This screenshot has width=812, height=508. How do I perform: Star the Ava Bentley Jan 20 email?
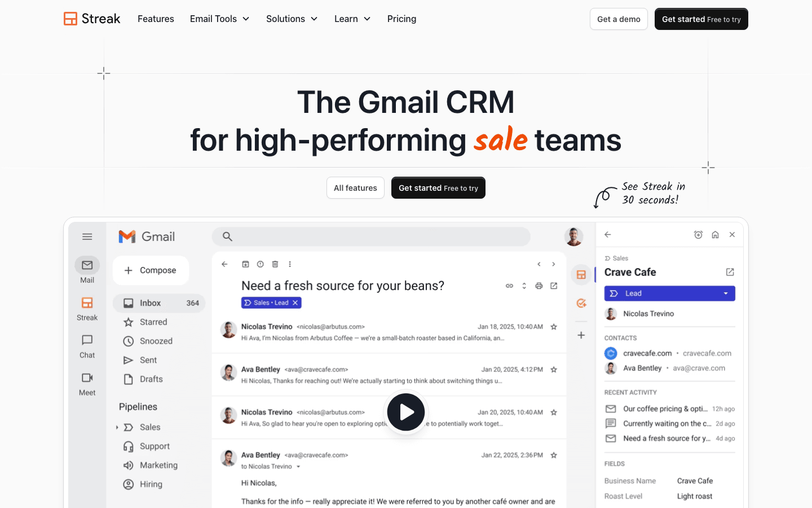pyautogui.click(x=554, y=370)
